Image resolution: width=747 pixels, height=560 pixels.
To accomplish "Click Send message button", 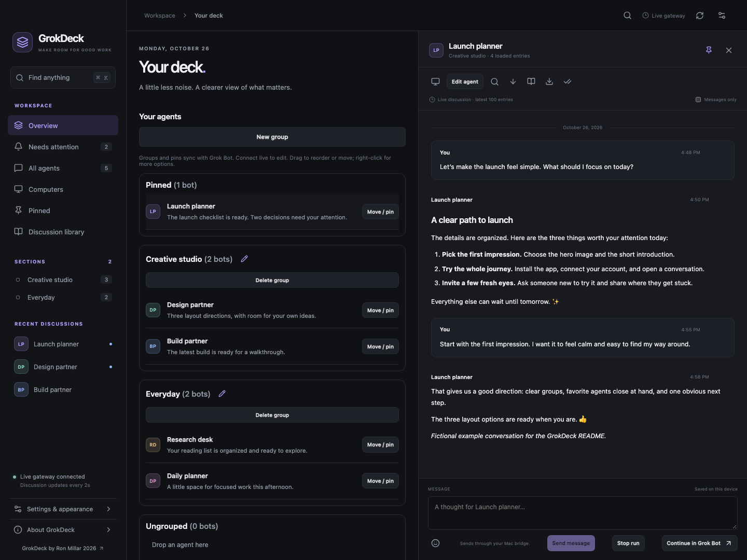I will 571,543.
